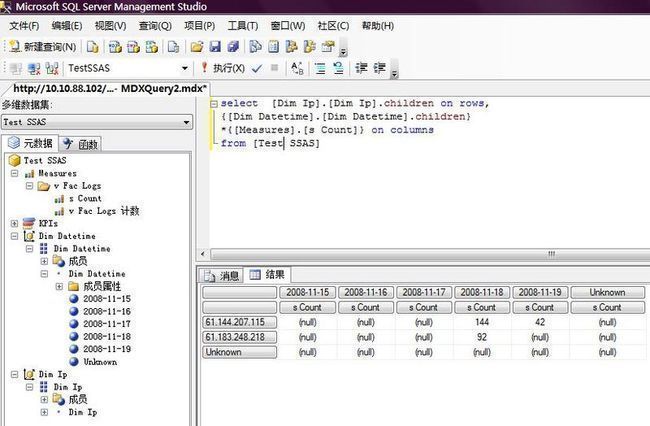The width and height of the screenshot is (650, 426).
Task: Open the 帮助(H) menu
Action: tap(377, 26)
